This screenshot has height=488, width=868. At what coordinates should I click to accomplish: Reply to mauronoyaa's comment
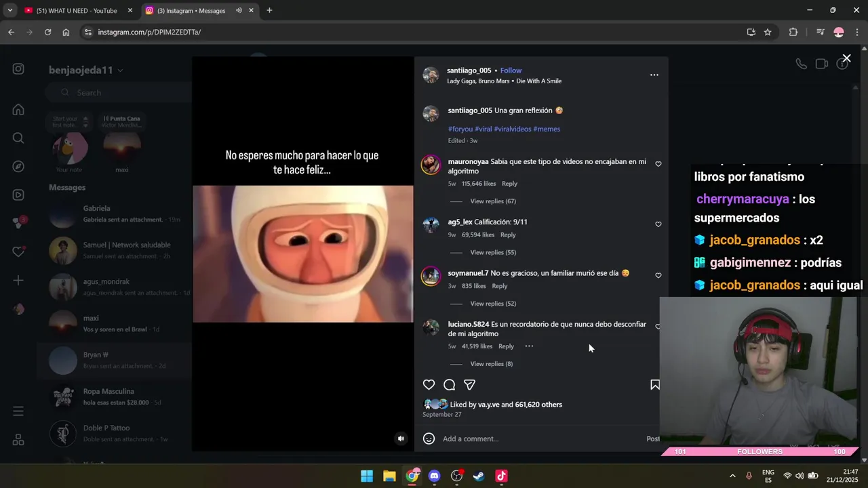[x=509, y=184]
